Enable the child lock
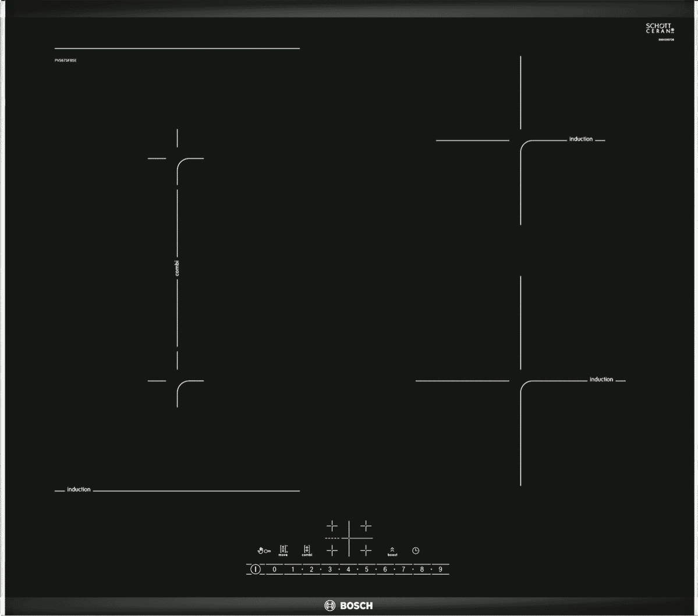 click(x=263, y=550)
